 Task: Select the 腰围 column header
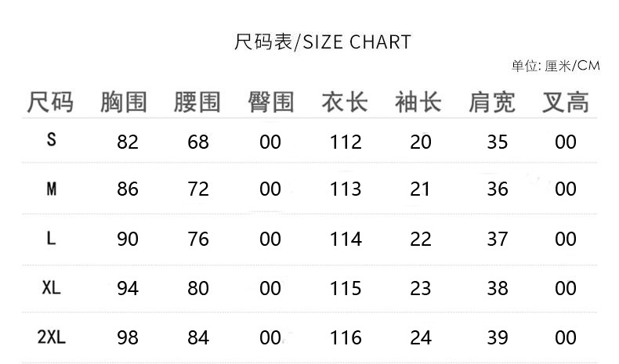[197, 103]
